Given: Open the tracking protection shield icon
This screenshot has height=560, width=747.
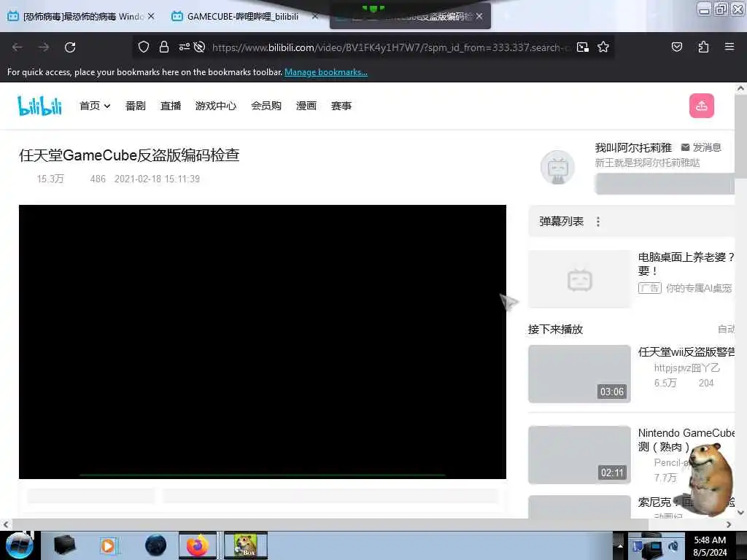Looking at the screenshot, I should click(144, 47).
